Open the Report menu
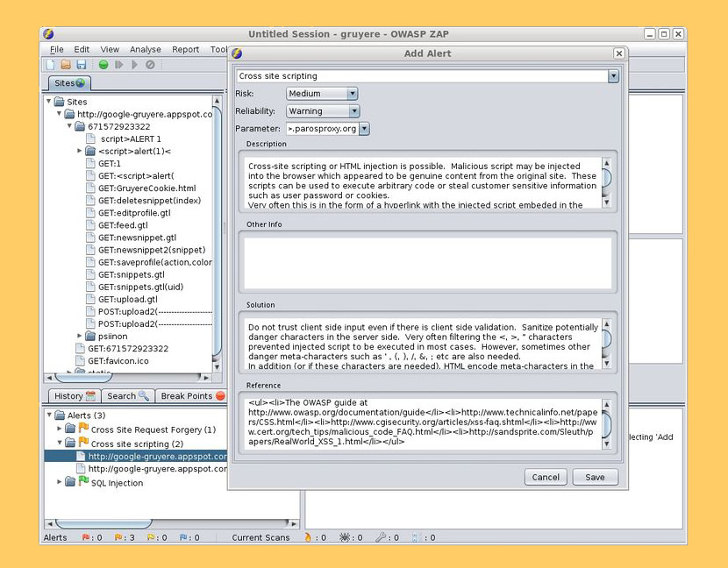The width and height of the screenshot is (728, 568). coord(185,49)
